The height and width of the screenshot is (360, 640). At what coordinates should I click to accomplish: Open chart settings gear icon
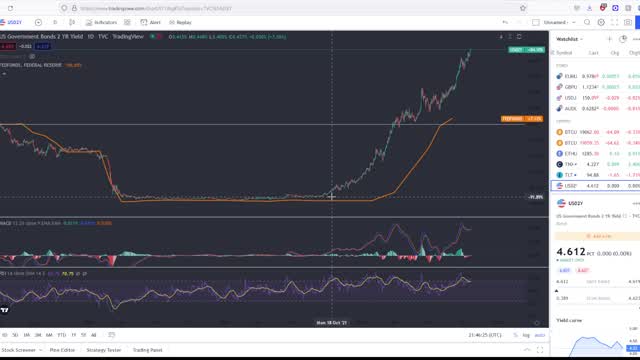click(x=601, y=22)
